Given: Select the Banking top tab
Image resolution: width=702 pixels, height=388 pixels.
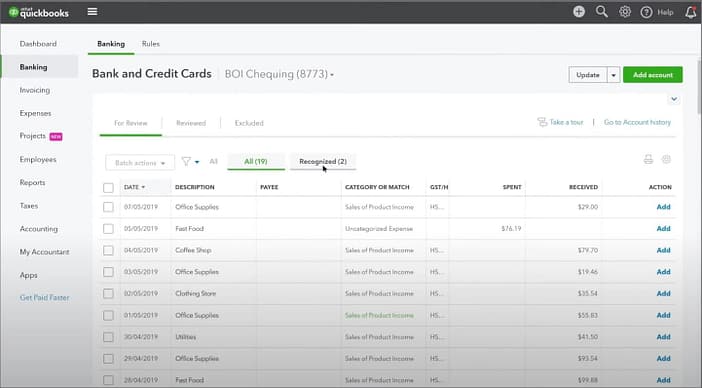Looking at the screenshot, I should [x=111, y=44].
